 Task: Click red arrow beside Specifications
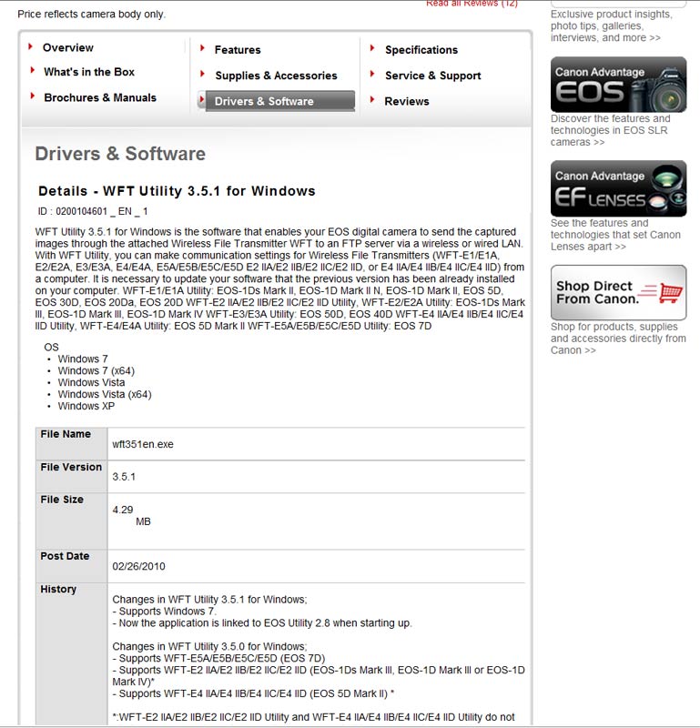[x=372, y=48]
